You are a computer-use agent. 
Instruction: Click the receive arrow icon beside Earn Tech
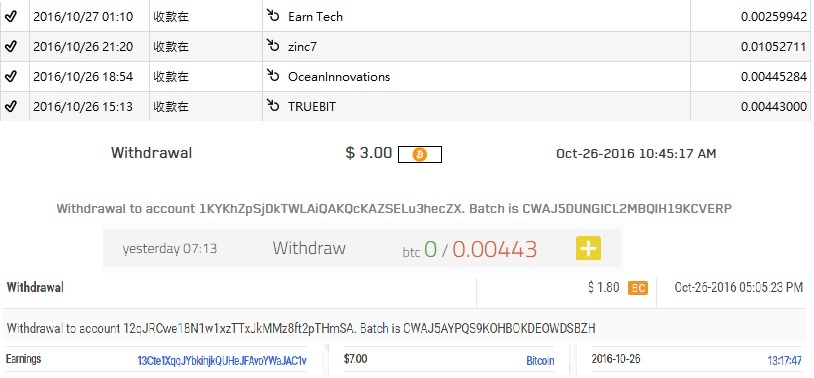[273, 16]
